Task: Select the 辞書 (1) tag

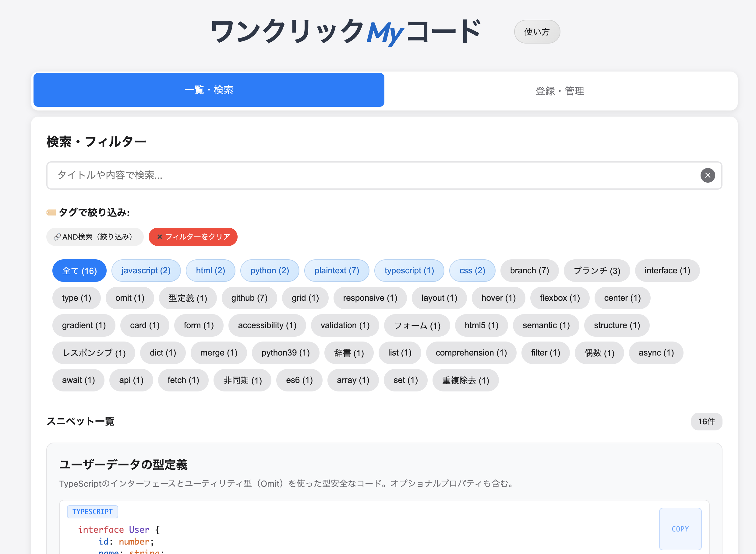Action: (x=349, y=353)
